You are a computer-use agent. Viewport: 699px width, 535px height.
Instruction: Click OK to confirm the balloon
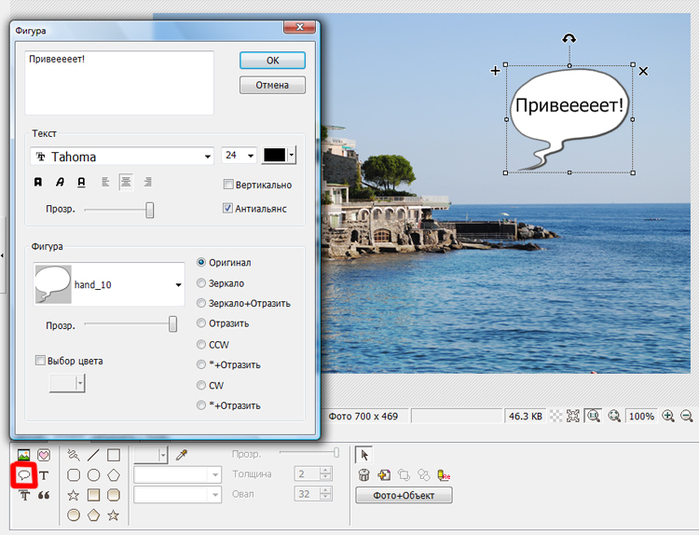(x=272, y=61)
